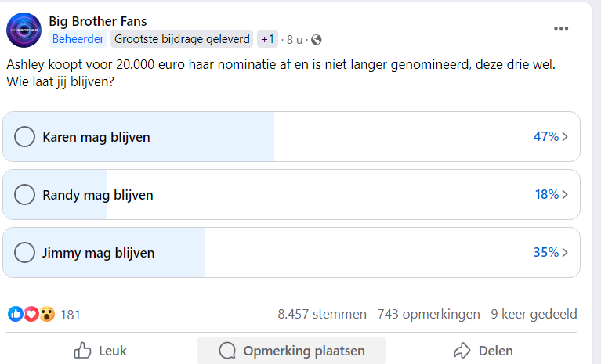Viewport: 601px width, 364px height.
Task: Open the Big Brother Fans page name
Action: click(98, 21)
